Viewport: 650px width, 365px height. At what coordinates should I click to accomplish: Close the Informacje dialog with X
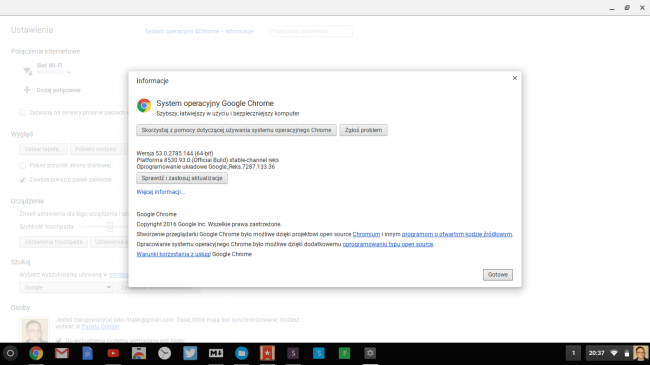514,78
